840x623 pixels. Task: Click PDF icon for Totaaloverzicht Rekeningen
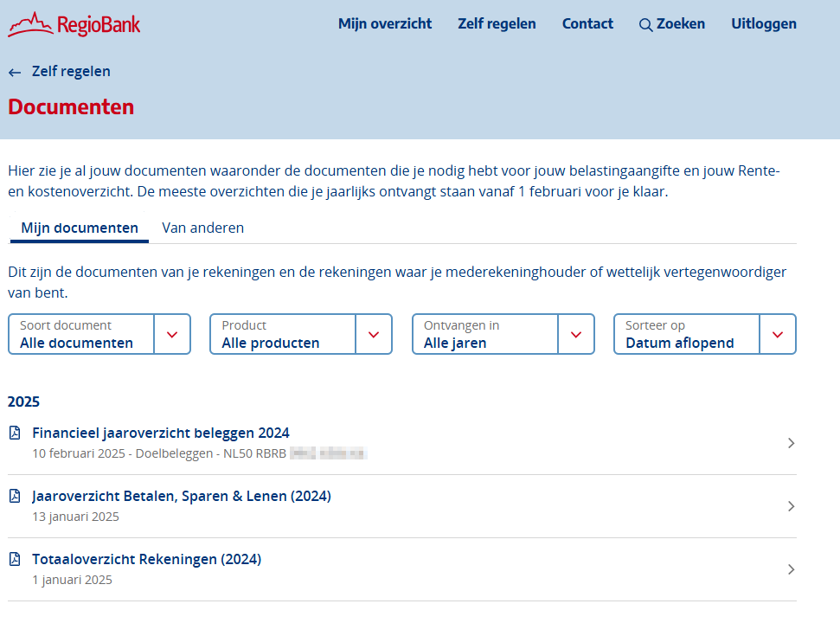click(x=15, y=559)
